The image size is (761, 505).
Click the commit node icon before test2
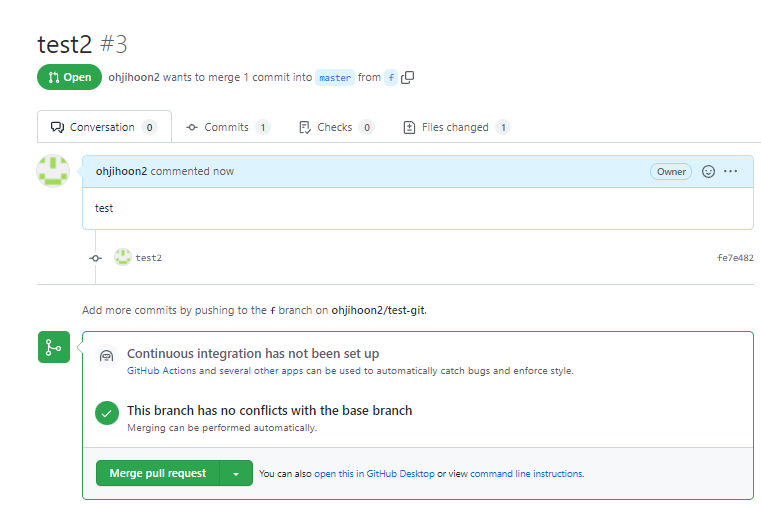(x=96, y=258)
